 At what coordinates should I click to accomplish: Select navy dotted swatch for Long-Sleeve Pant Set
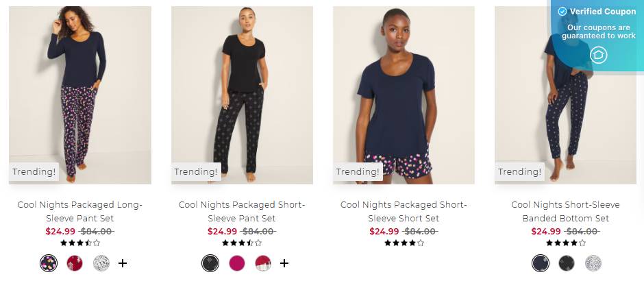pos(49,263)
